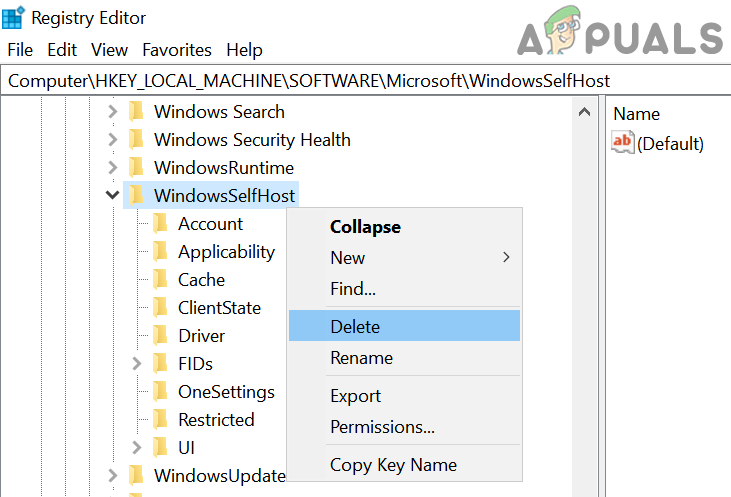
Task: Select the OneSettings subkey label
Action: (x=226, y=392)
